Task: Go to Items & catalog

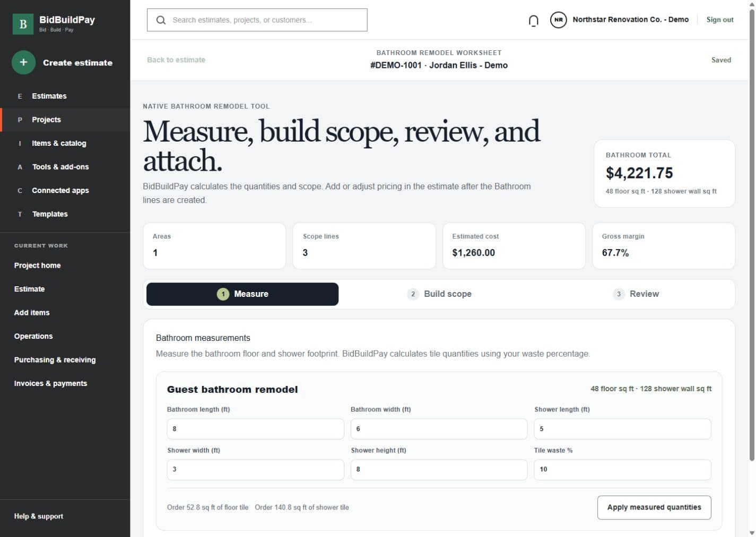Action: [65, 143]
